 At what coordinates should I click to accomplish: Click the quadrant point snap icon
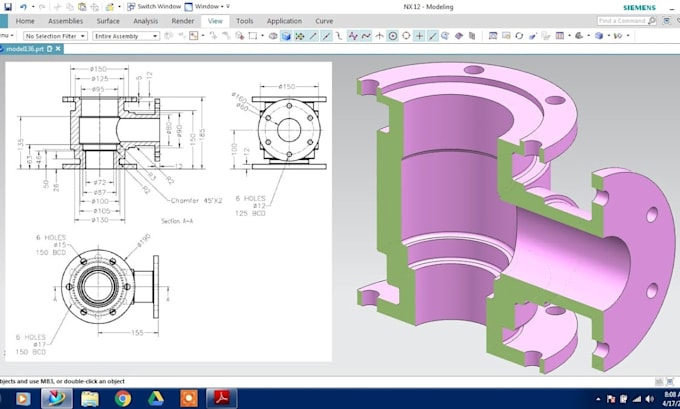pos(406,36)
